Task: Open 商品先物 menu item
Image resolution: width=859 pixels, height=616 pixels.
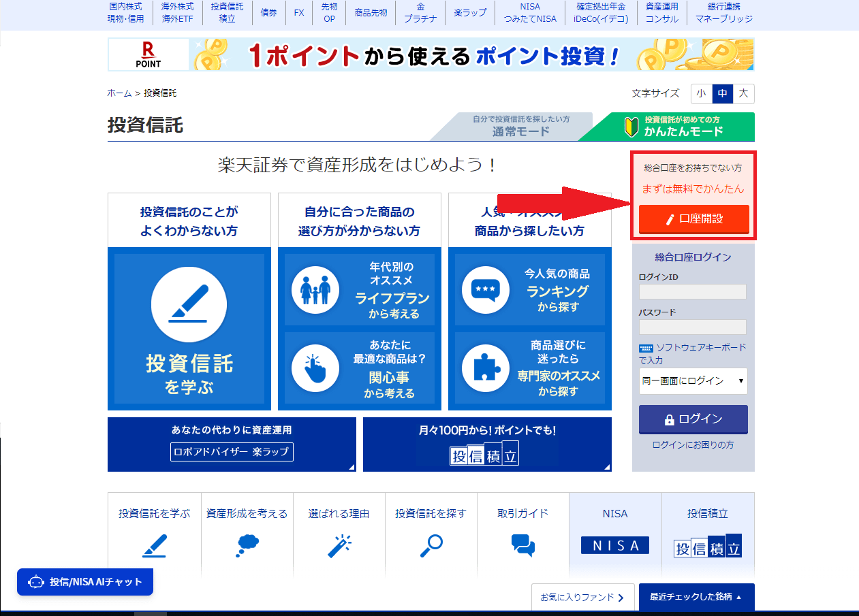Action: pyautogui.click(x=371, y=12)
